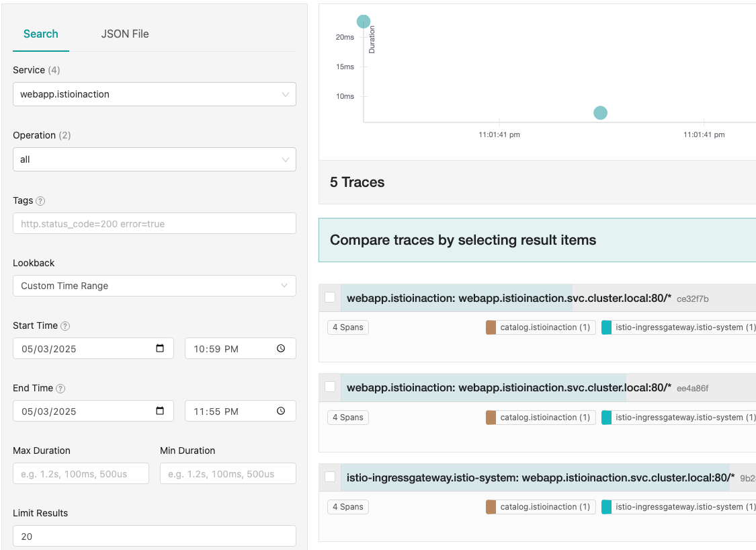Tick the checkbox for the istio-ingressgateway trace
The height and width of the screenshot is (550, 756).
coord(330,477)
